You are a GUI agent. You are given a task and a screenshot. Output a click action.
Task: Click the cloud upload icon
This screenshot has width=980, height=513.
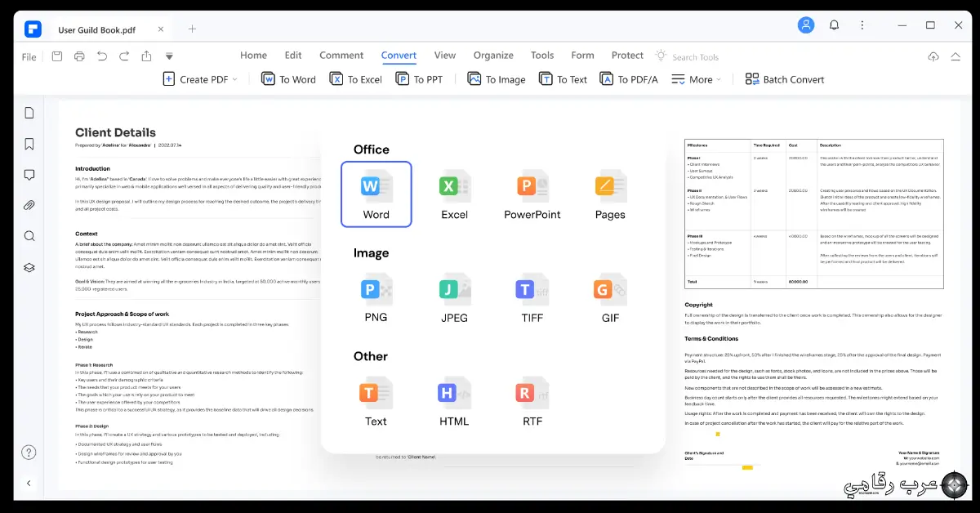click(933, 56)
